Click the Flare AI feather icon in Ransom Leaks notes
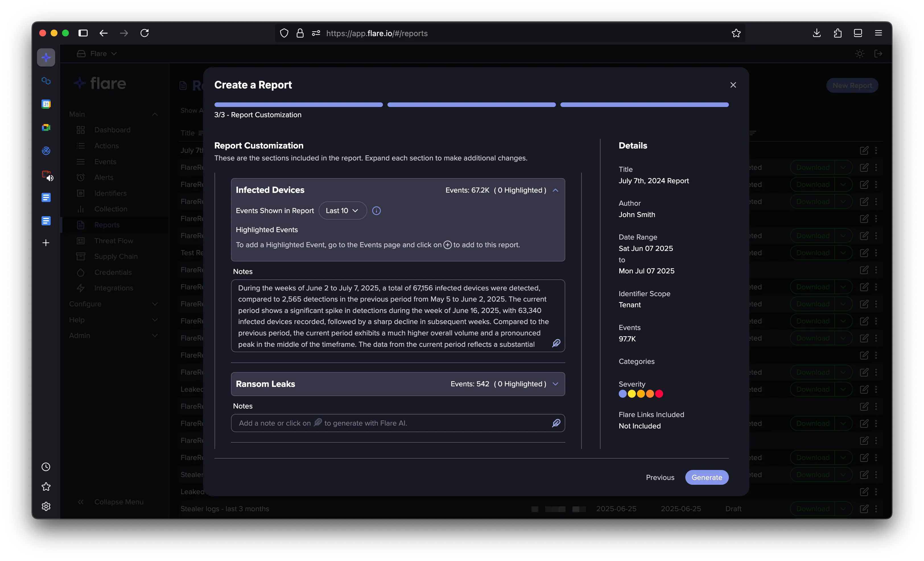 (556, 423)
